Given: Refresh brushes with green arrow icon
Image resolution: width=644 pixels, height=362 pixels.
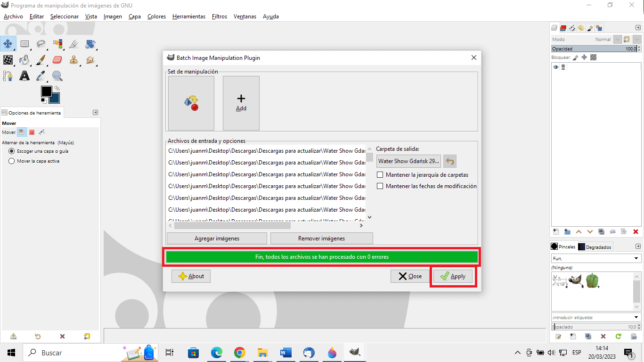Looking at the screenshot, I should point(618,336).
